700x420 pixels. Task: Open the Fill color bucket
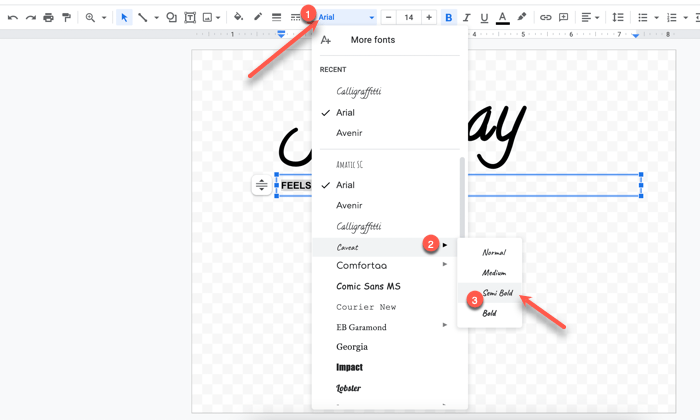coord(238,17)
